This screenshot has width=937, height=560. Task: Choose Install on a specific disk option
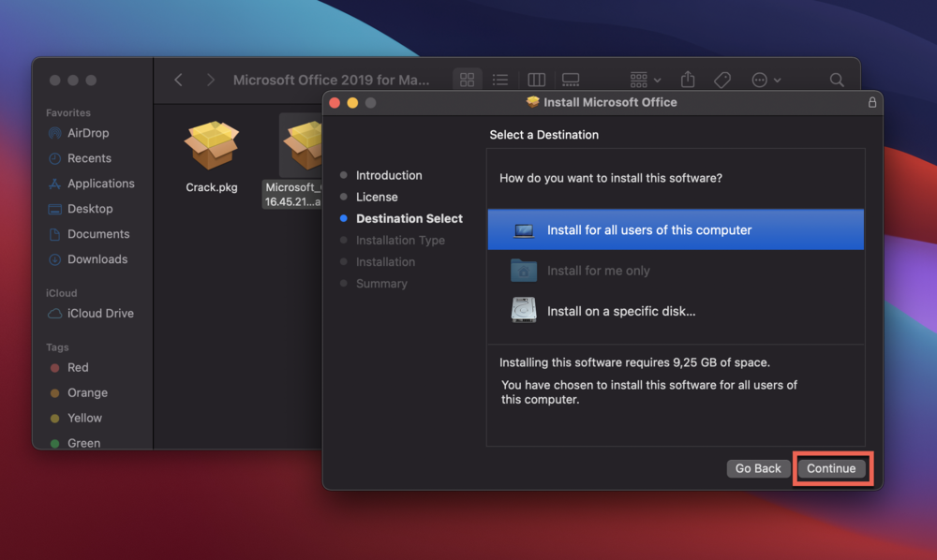coord(620,311)
